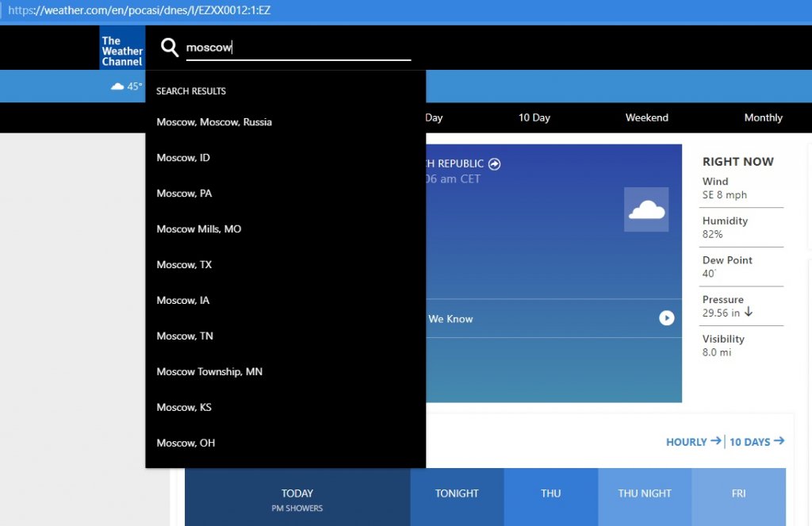The height and width of the screenshot is (526, 812).
Task: Pick Moscow Mills, MO search result
Action: coord(199,229)
